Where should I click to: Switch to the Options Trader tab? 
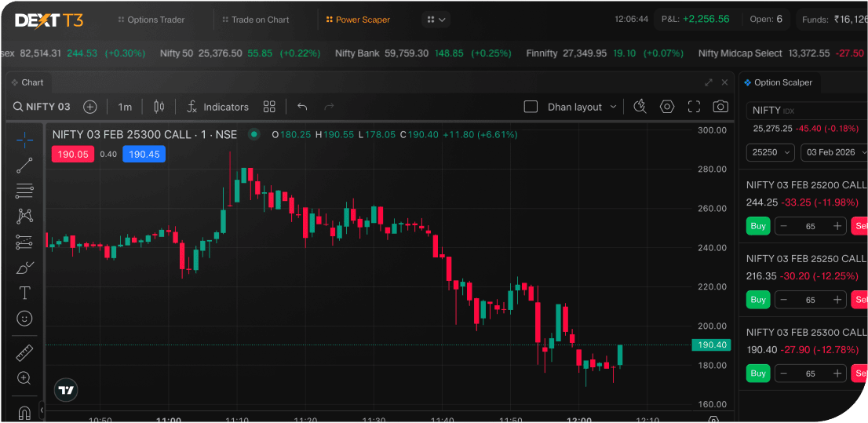pyautogui.click(x=151, y=20)
